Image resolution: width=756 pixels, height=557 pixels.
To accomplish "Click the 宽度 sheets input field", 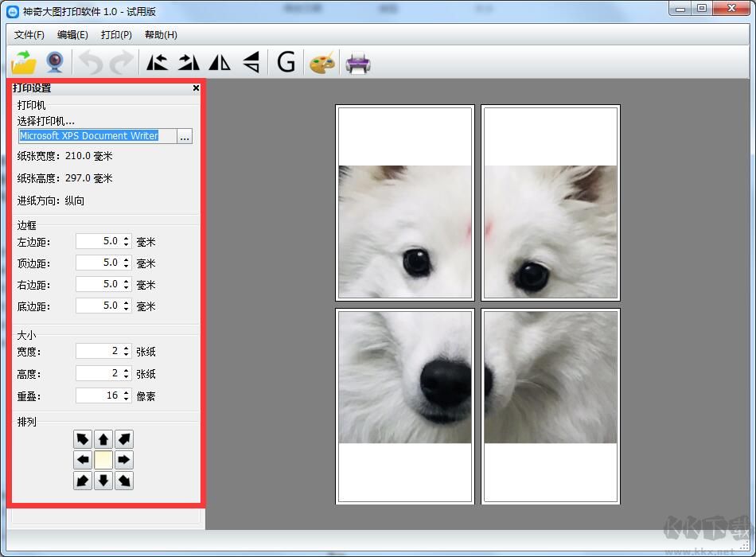I will tap(99, 351).
